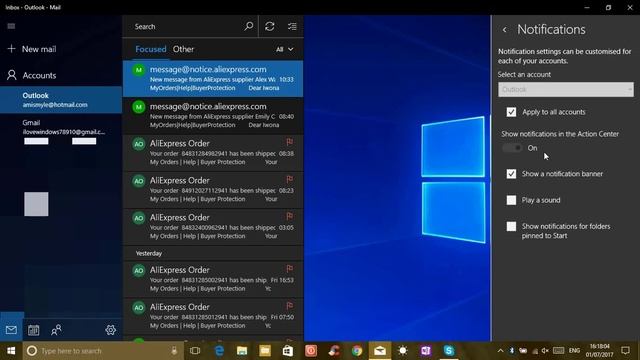Viewport: 640px width, 360px height.
Task: Open Skype from the taskbar
Action: point(449,351)
